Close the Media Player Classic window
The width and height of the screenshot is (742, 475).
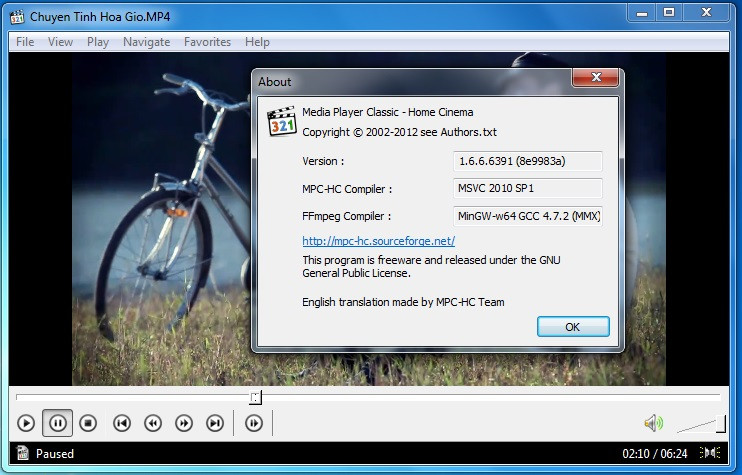pos(707,13)
